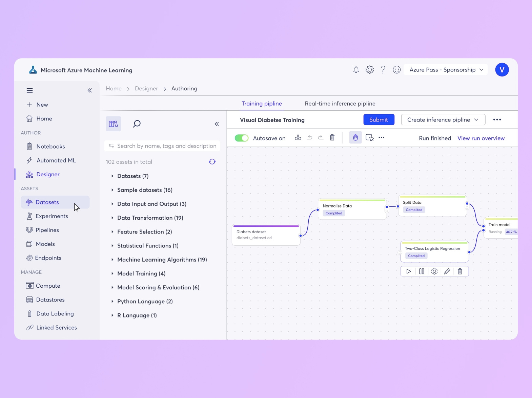Click the Azure Machine Learning logo
The height and width of the screenshot is (398, 532).
tap(33, 70)
